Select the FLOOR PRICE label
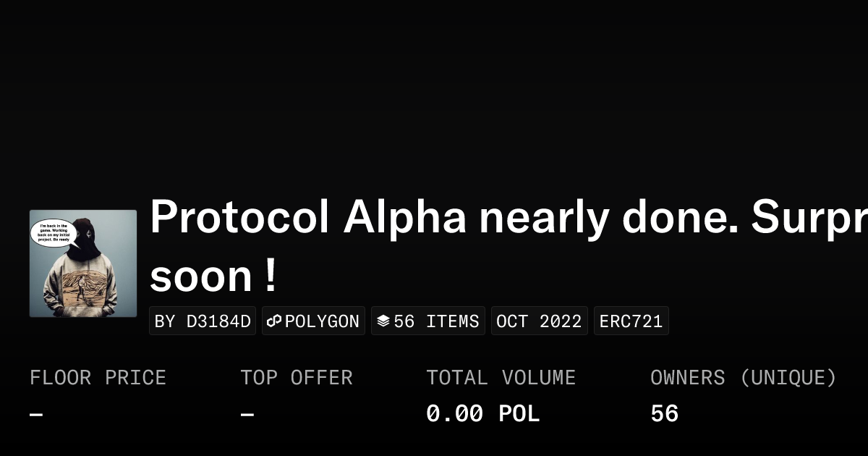 click(98, 378)
